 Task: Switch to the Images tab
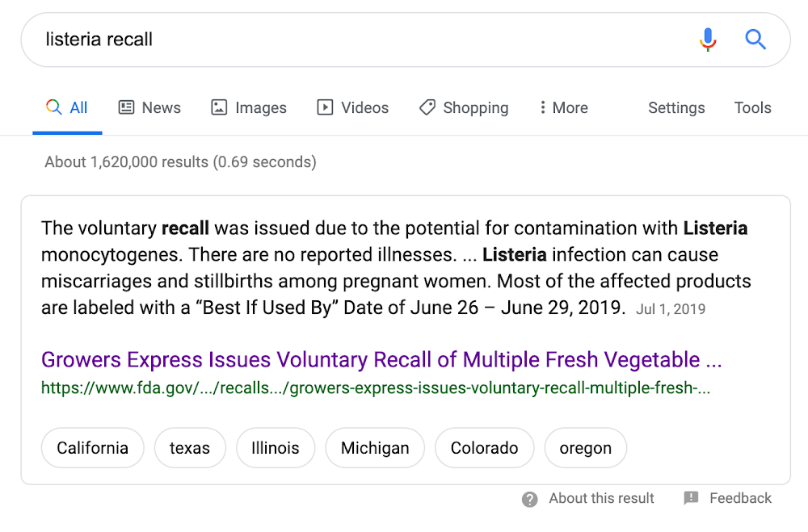[x=249, y=107]
